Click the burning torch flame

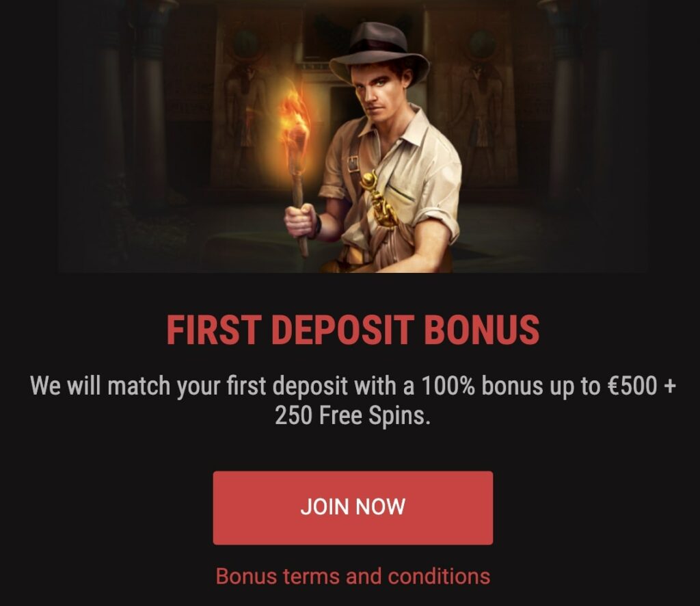coord(295,123)
